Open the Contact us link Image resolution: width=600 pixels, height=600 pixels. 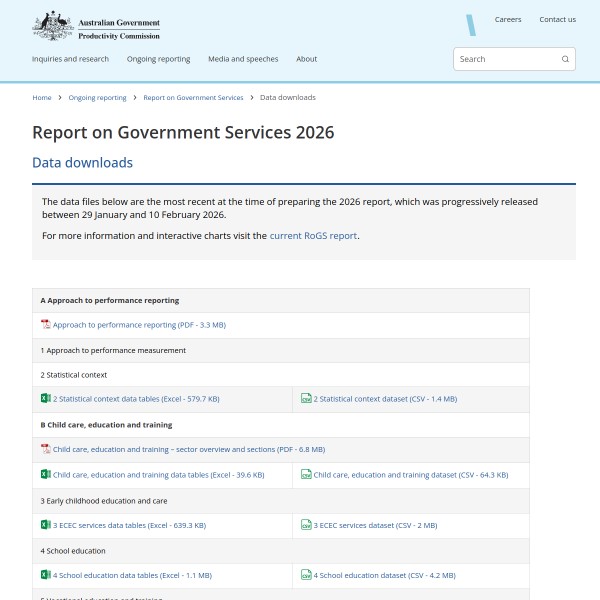click(557, 19)
